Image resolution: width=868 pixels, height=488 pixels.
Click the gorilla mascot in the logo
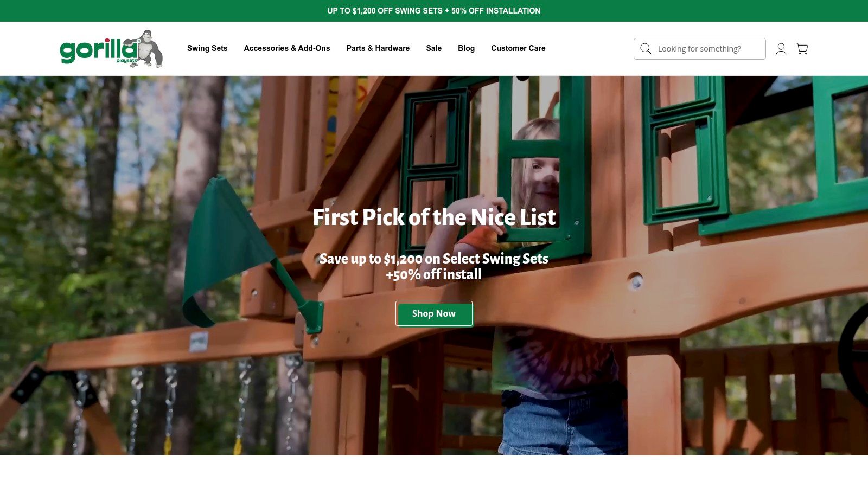coord(149,49)
